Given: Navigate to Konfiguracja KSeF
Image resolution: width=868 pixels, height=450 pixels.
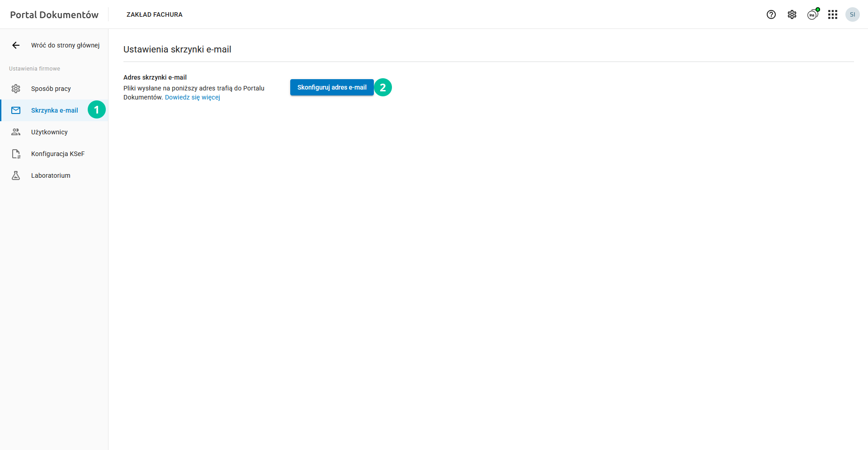Looking at the screenshot, I should [58, 154].
